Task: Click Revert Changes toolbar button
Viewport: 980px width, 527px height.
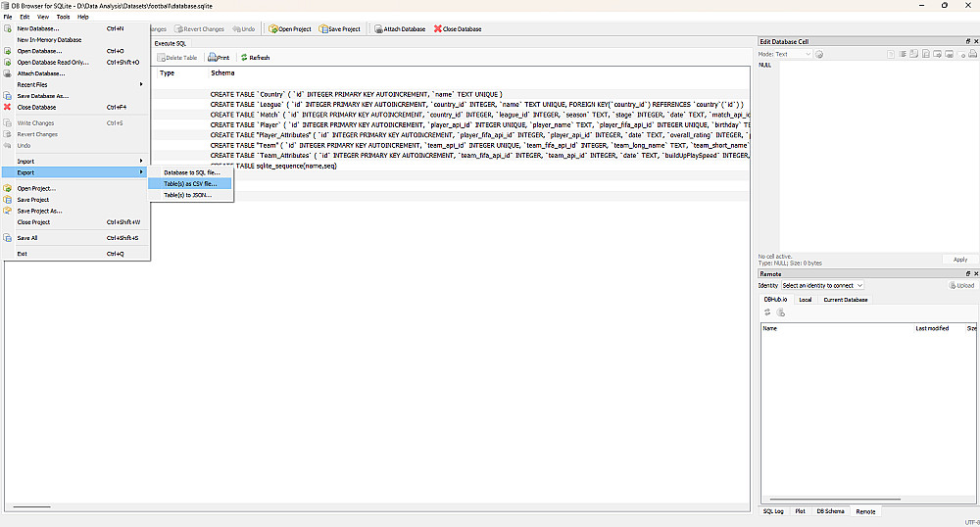Action: point(199,28)
